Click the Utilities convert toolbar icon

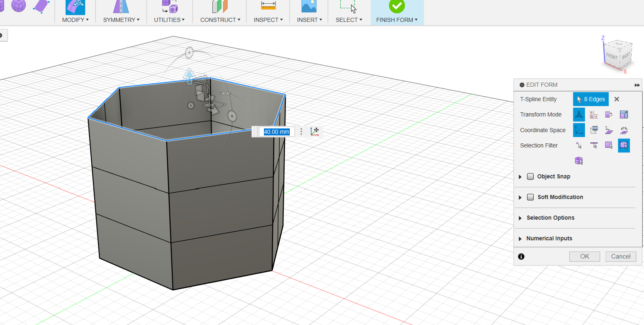point(169,7)
